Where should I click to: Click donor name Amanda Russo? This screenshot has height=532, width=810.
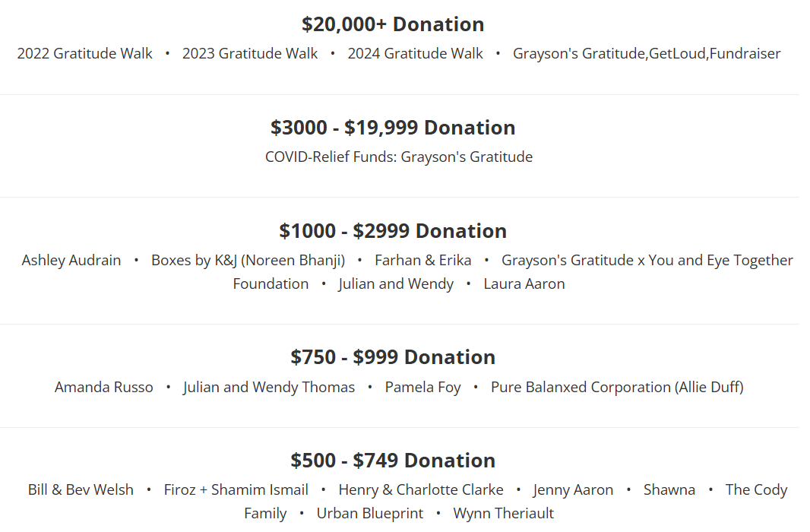pos(103,387)
